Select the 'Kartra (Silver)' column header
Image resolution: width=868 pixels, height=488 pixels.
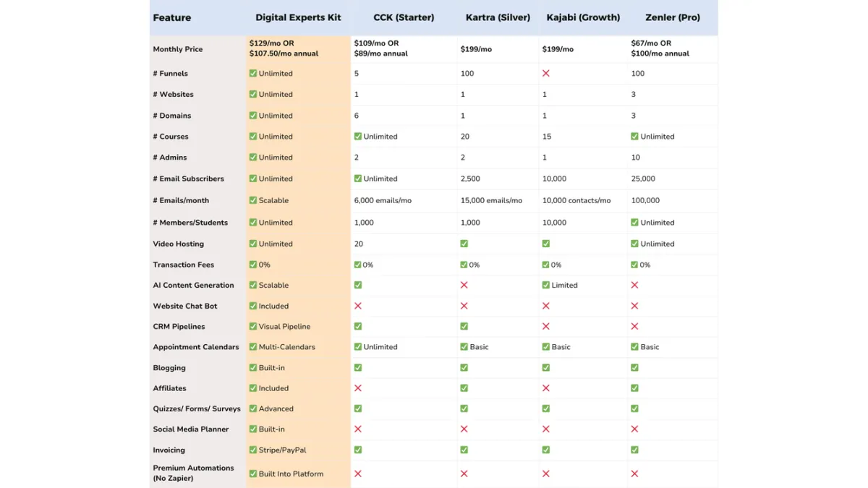click(x=498, y=17)
